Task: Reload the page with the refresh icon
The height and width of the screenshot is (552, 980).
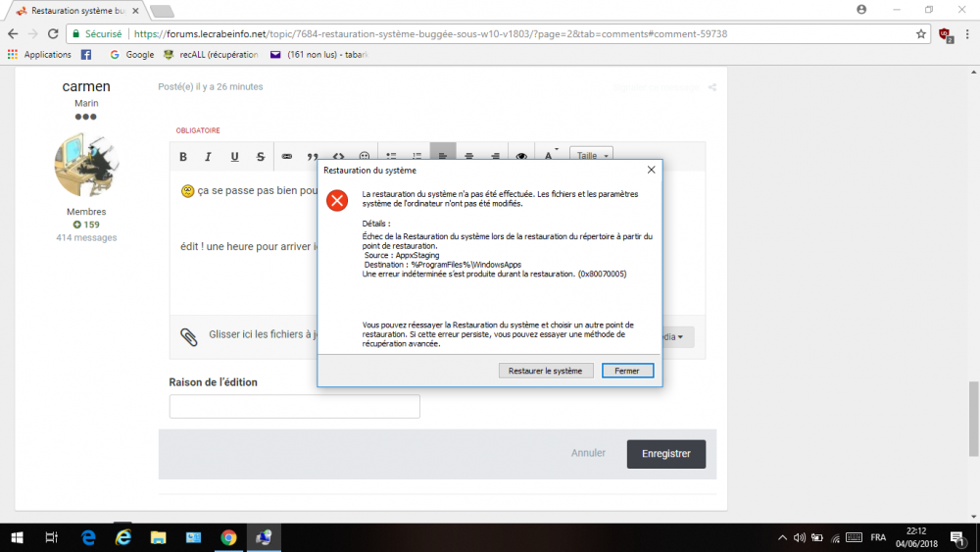Action: (x=53, y=33)
